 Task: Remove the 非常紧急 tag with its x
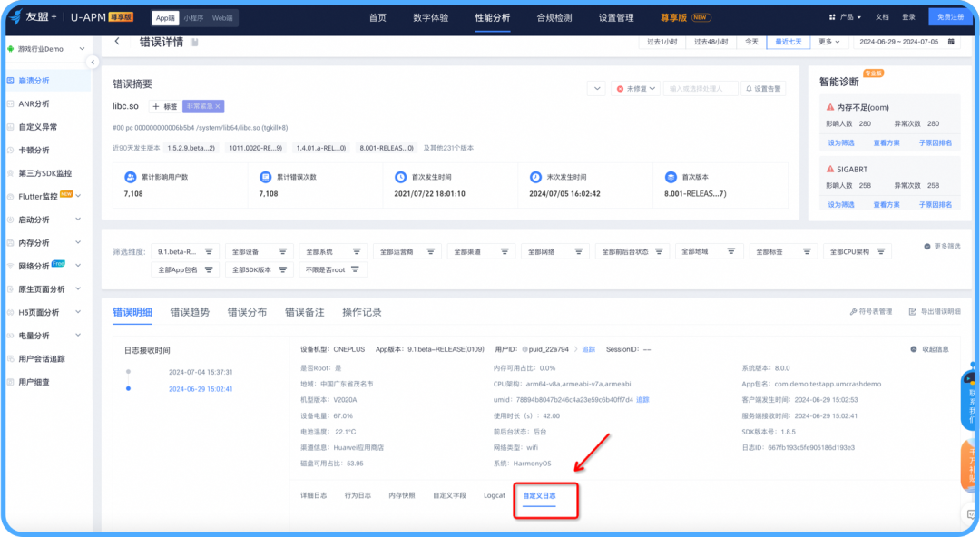pyautogui.click(x=218, y=106)
